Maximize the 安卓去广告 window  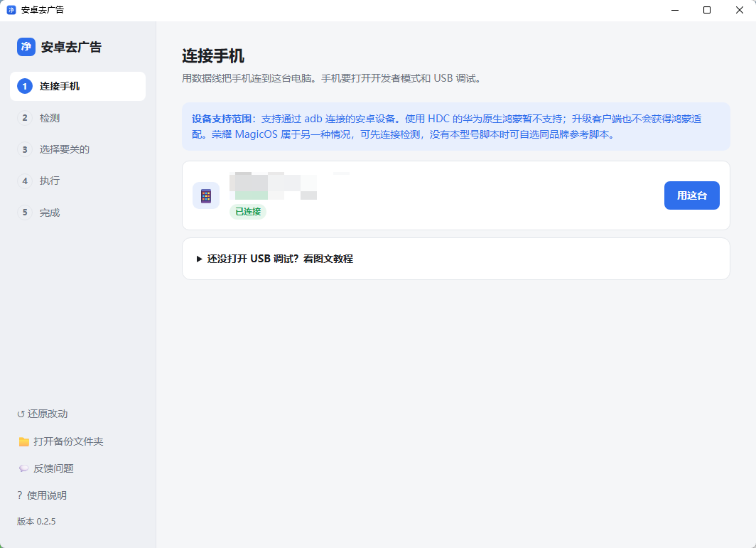pos(707,10)
